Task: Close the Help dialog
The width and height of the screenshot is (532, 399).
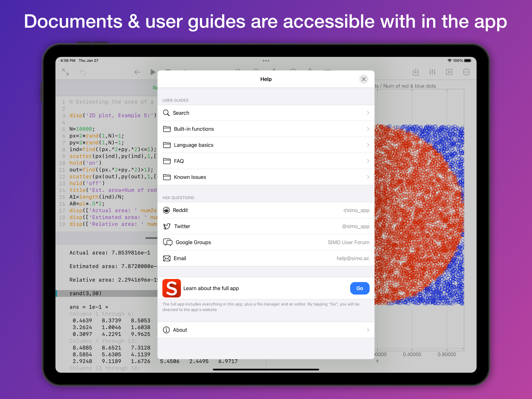Action: (363, 79)
